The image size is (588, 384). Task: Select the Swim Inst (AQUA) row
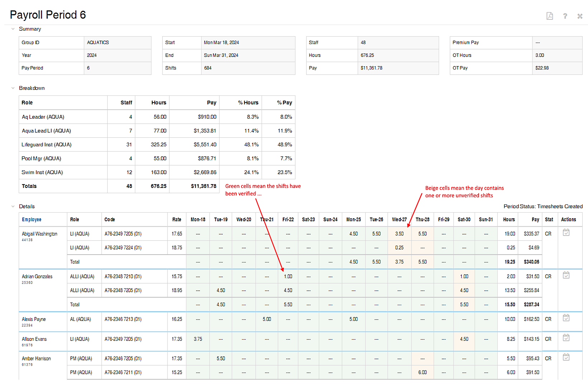(x=157, y=172)
